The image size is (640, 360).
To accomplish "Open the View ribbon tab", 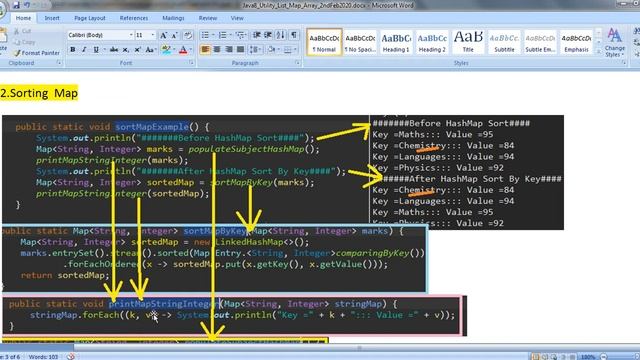I will tap(237, 18).
